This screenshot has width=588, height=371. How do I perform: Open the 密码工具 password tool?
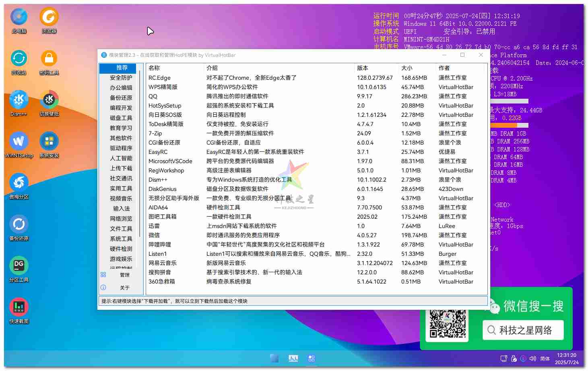(x=48, y=58)
